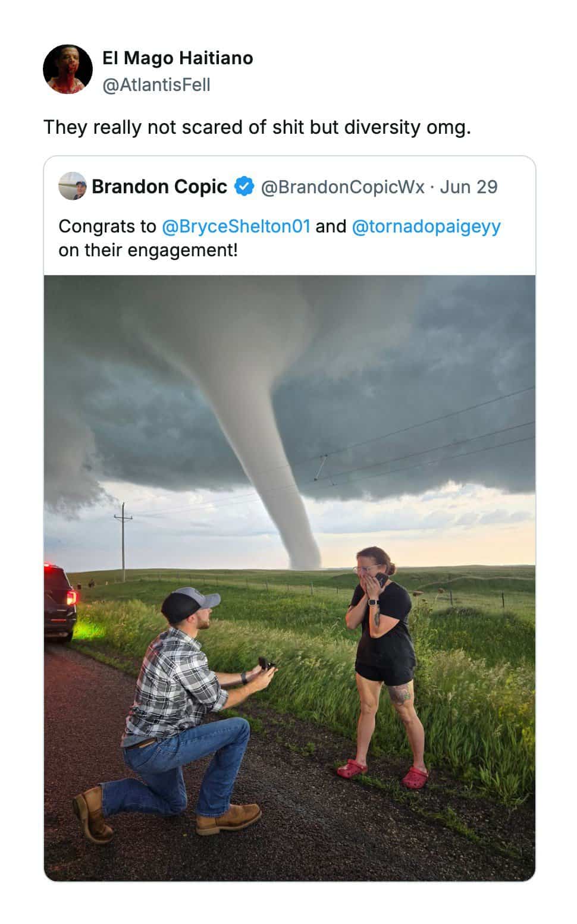This screenshot has height=924, width=577.
Task: Click the vehicle with red taillight
Action: coord(60,602)
